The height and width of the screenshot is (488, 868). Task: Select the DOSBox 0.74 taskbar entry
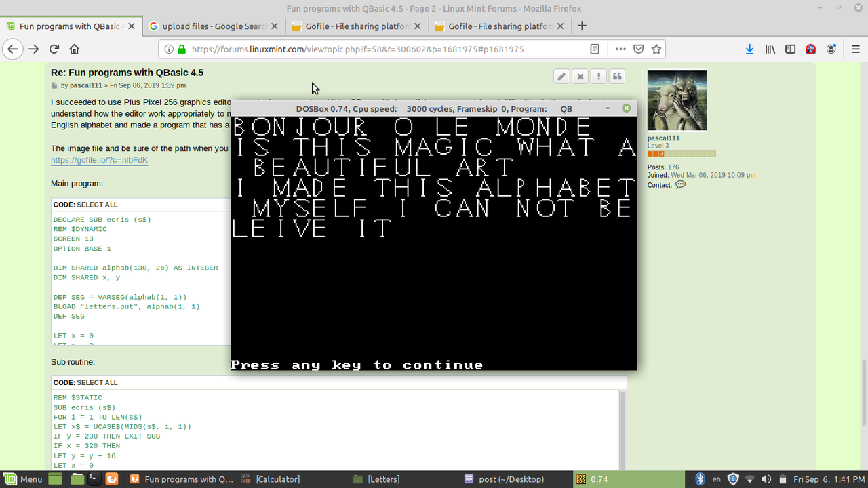click(627, 479)
